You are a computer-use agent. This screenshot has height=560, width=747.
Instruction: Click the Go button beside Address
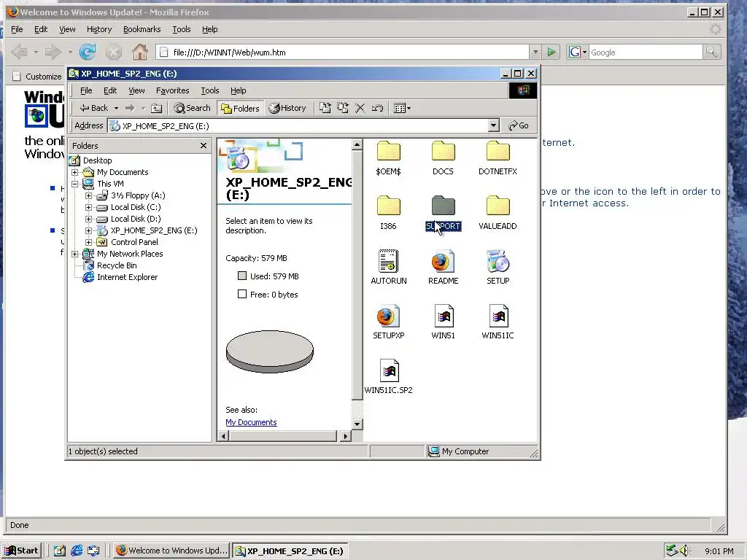pyautogui.click(x=519, y=125)
